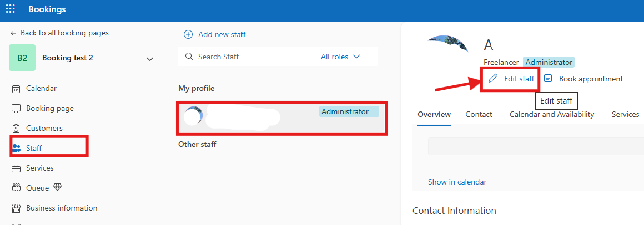Switch to Calendar and Availability tab
This screenshot has height=225, width=644.
(x=552, y=115)
